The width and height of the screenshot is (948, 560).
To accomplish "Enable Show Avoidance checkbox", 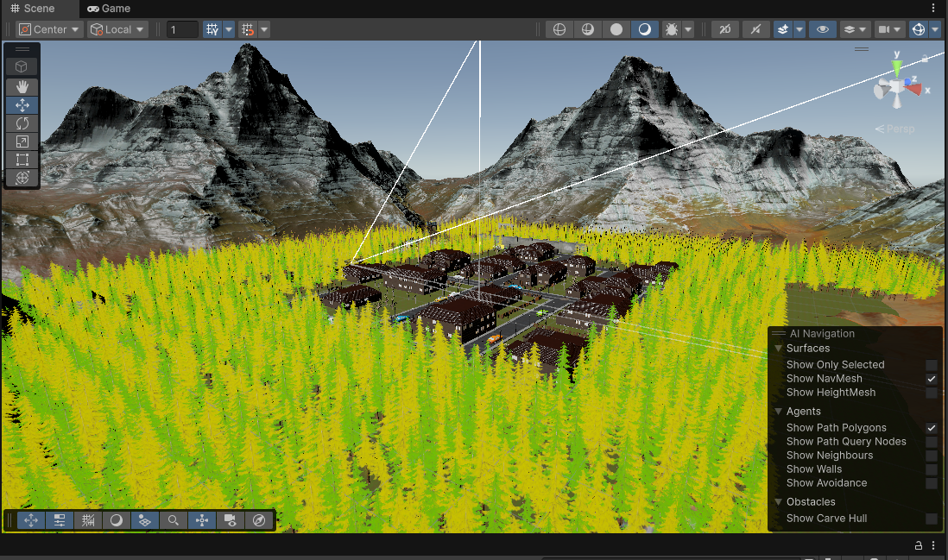I will click(932, 483).
